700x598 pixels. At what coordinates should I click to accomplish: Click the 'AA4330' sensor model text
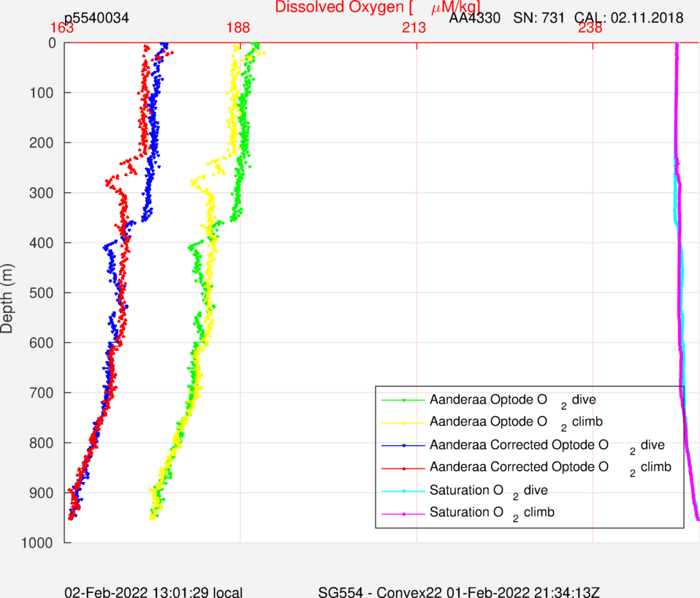click(x=474, y=18)
